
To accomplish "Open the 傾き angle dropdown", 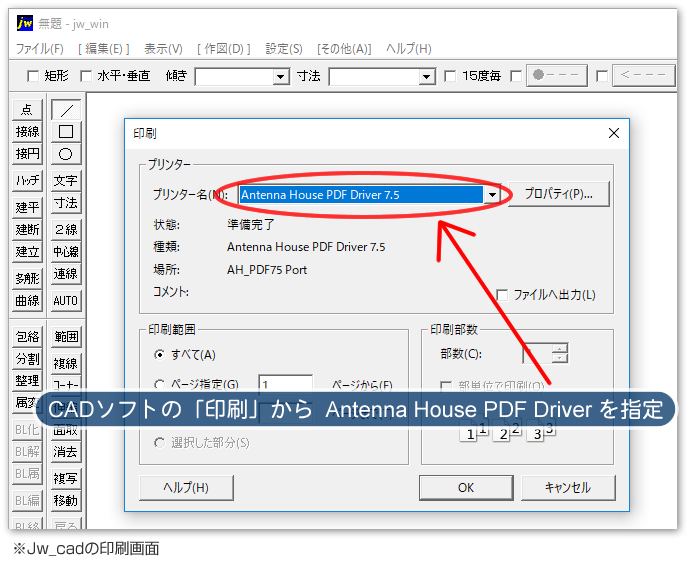I will (280, 77).
